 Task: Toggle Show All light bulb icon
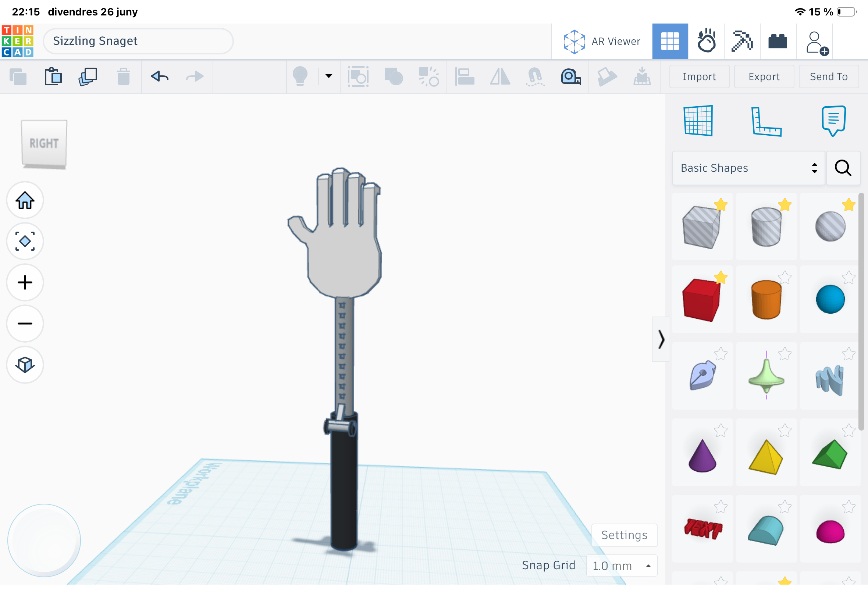[300, 77]
